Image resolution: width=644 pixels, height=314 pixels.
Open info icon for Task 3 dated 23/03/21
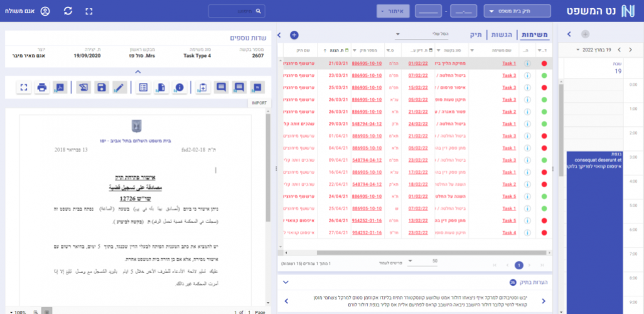click(528, 75)
